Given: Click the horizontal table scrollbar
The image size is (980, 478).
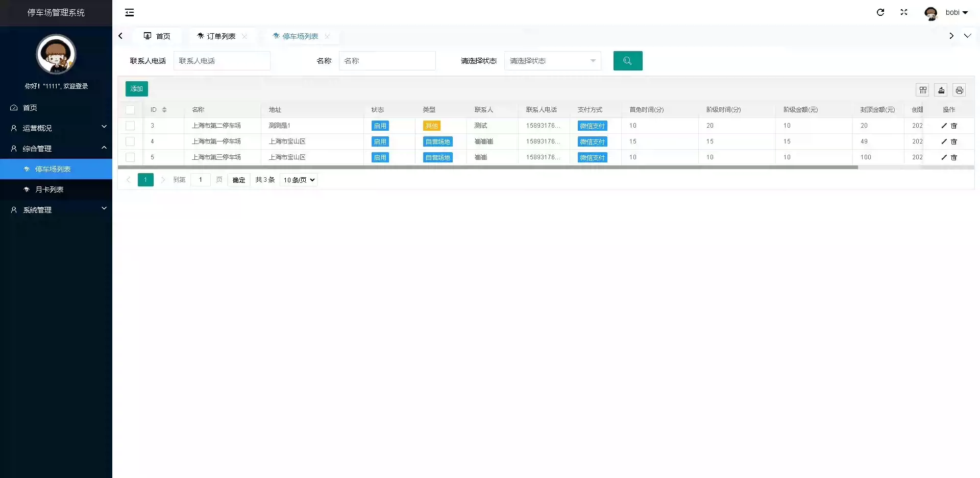Looking at the screenshot, I should (x=487, y=167).
